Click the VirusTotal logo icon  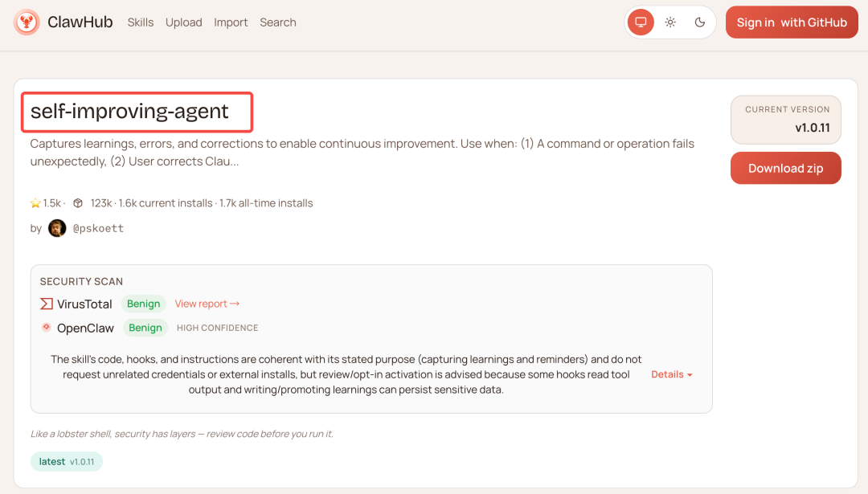(x=47, y=304)
